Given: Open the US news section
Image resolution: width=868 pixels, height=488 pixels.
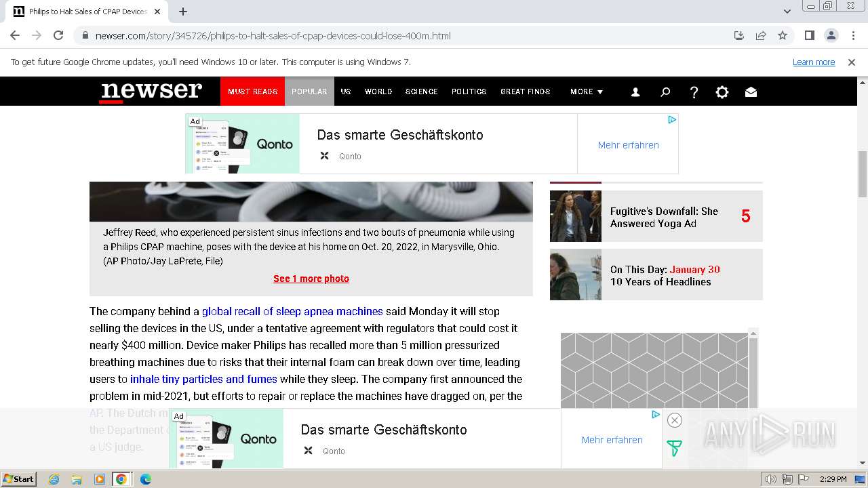Looking at the screenshot, I should coord(346,91).
